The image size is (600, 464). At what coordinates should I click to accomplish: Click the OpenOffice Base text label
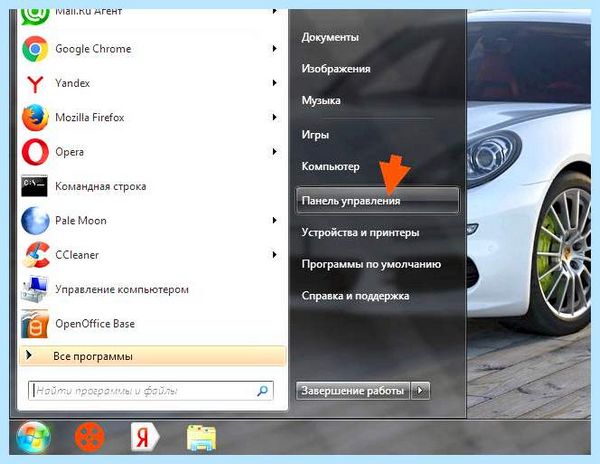point(95,324)
